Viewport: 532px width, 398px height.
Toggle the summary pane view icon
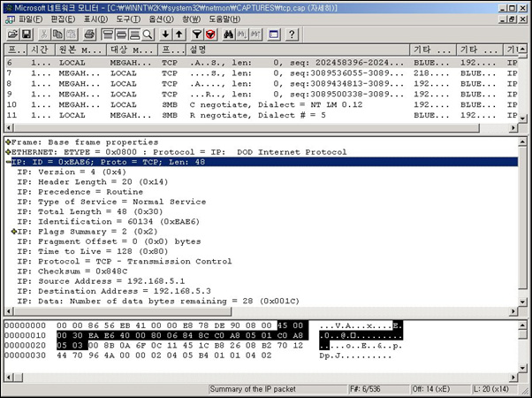108,34
